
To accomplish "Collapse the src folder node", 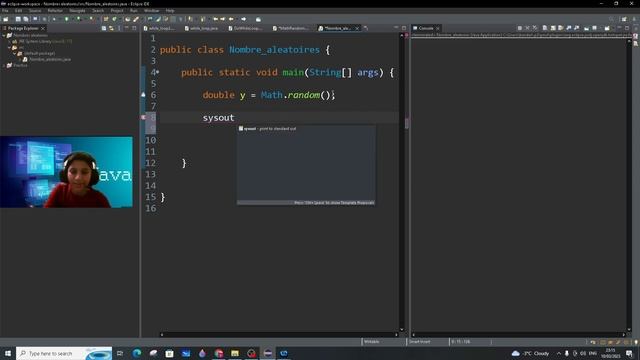I will [9, 47].
